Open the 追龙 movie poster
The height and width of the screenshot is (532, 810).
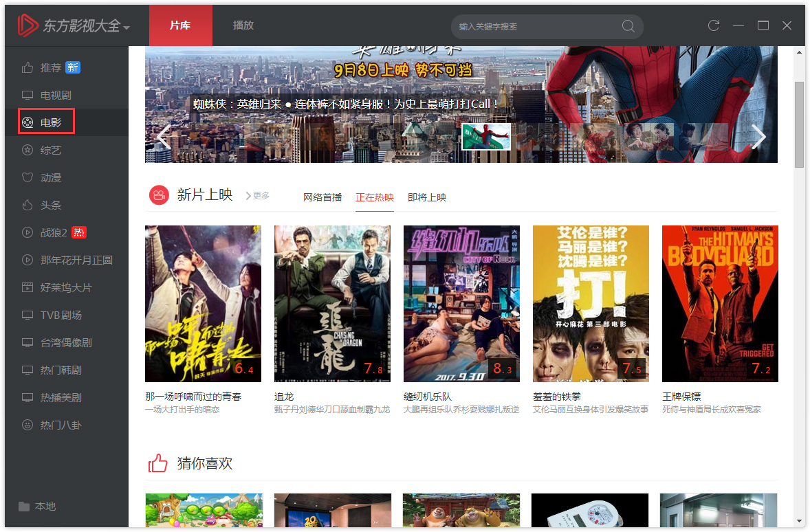[332, 304]
